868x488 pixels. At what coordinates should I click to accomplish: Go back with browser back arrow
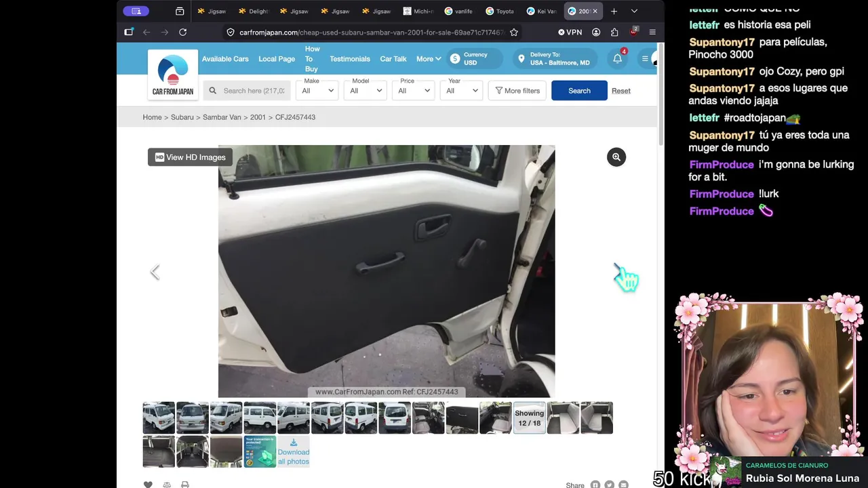[146, 32]
